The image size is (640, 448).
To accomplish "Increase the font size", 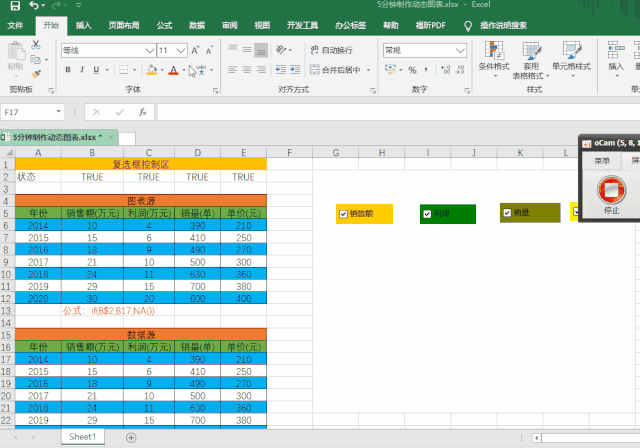I will 195,50.
